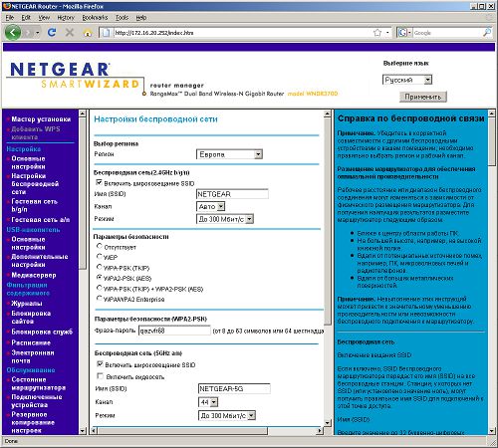Open the Европа region dropdown

(x=229, y=154)
